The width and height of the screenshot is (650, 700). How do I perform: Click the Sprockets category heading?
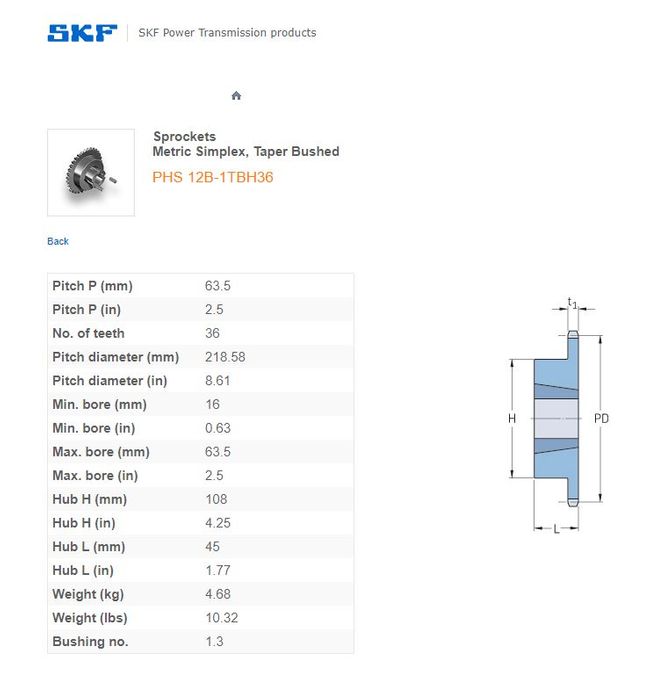[184, 136]
